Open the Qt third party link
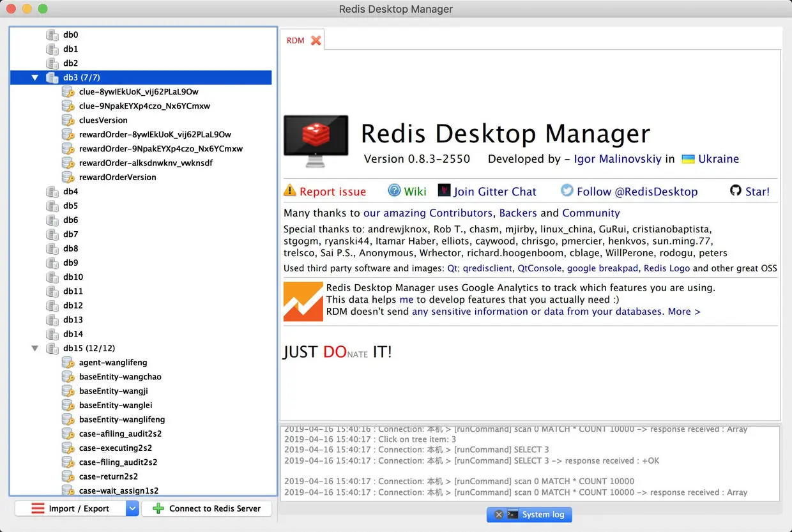Screen dimensions: 792x532 [452, 268]
